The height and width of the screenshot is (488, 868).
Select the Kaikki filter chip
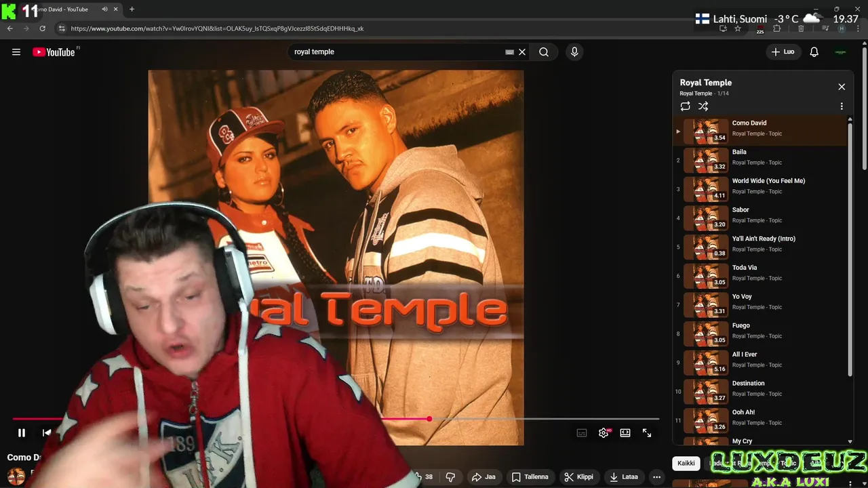coord(686,464)
